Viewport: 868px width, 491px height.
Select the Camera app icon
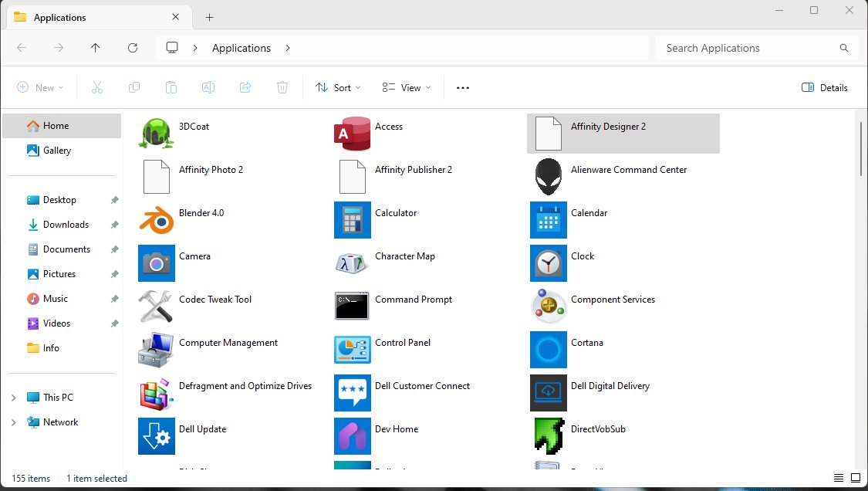(156, 262)
